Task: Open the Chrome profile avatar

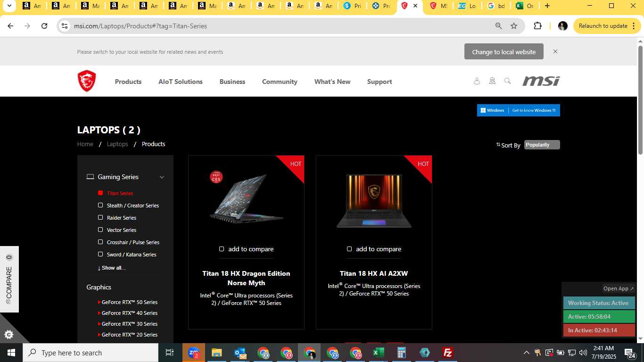Action: pos(562,26)
